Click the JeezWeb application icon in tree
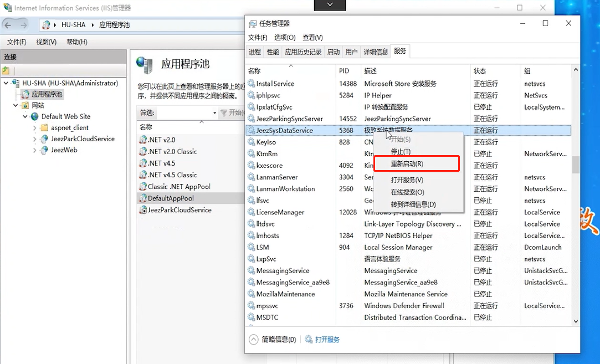600x364 pixels. (44, 150)
